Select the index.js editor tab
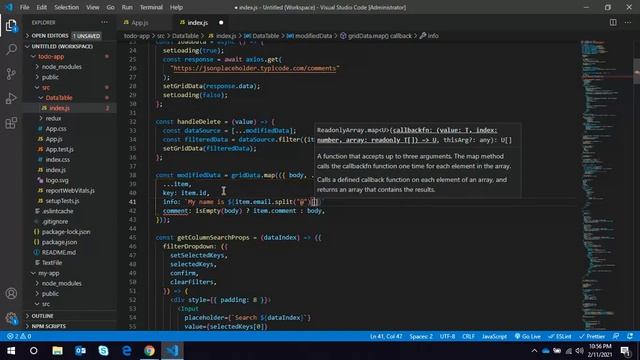640x360 pixels. pyautogui.click(x=198, y=23)
